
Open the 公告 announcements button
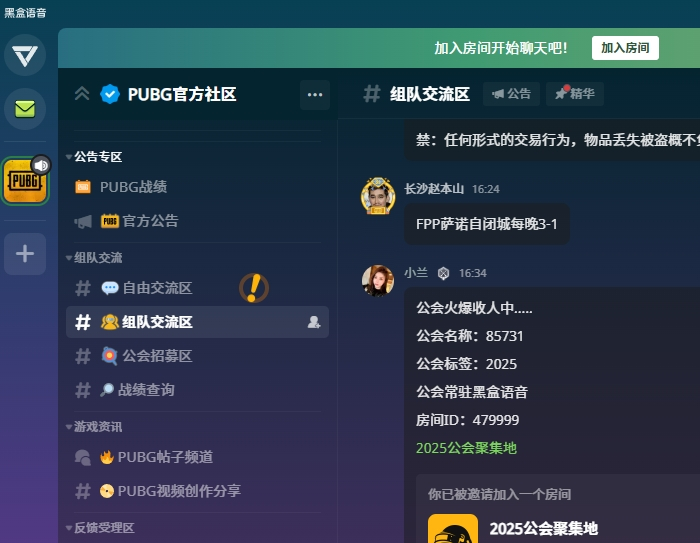pos(511,94)
